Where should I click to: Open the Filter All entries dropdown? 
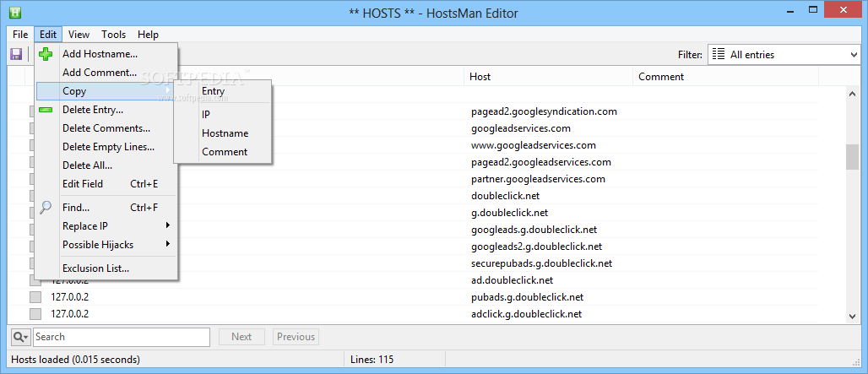(x=784, y=54)
